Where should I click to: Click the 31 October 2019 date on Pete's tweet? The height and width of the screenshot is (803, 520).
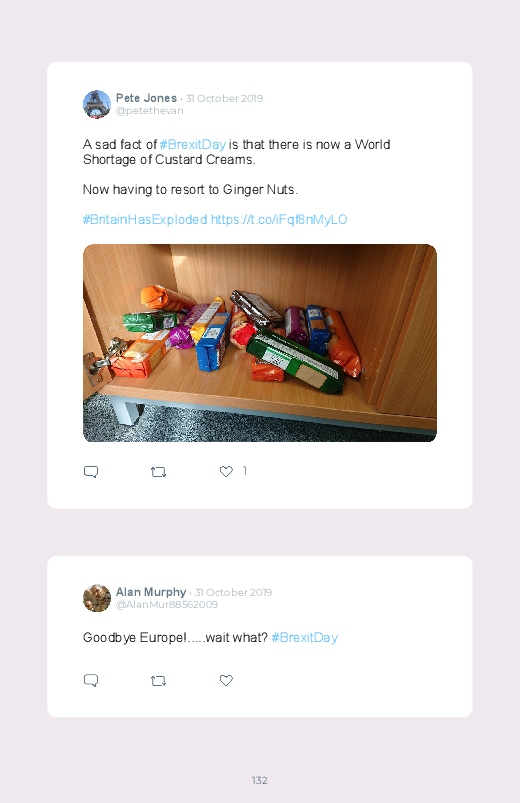click(224, 98)
